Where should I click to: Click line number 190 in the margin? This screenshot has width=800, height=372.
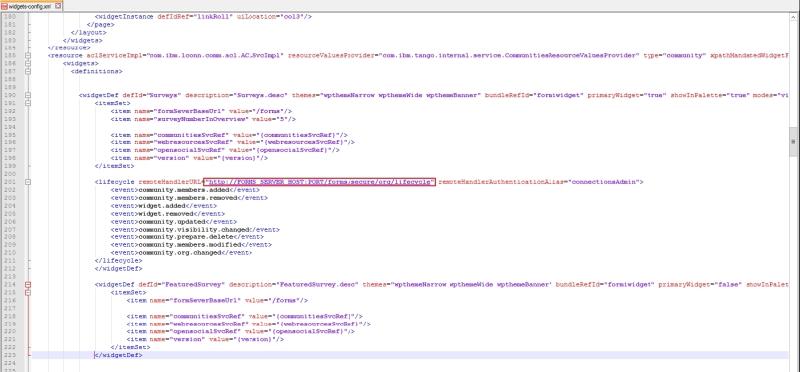[x=10, y=95]
